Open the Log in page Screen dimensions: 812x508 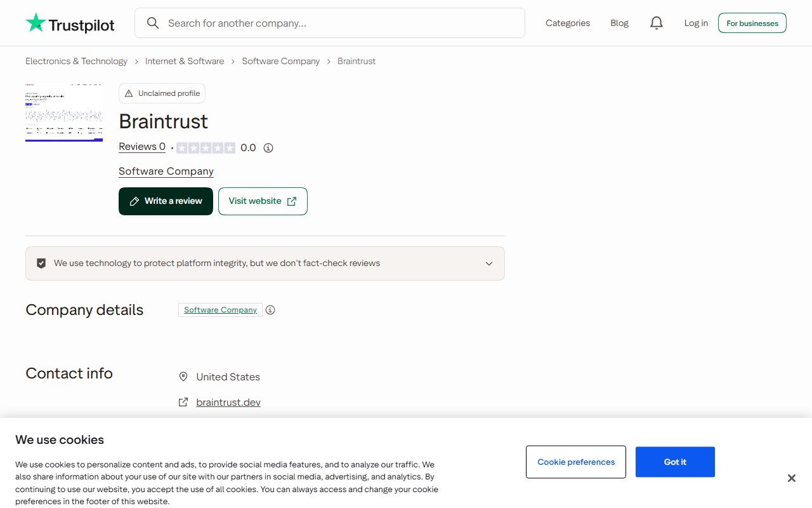pos(696,23)
